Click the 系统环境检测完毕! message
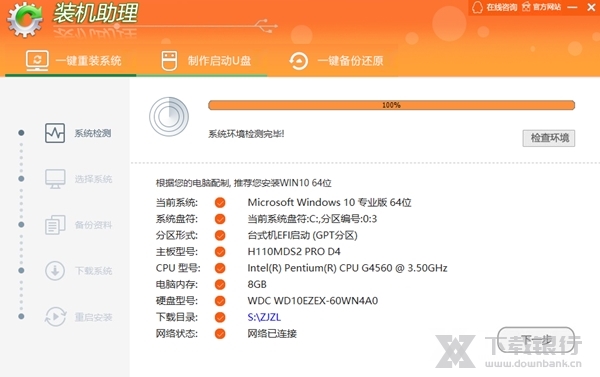The height and width of the screenshot is (377, 600). 246,134
